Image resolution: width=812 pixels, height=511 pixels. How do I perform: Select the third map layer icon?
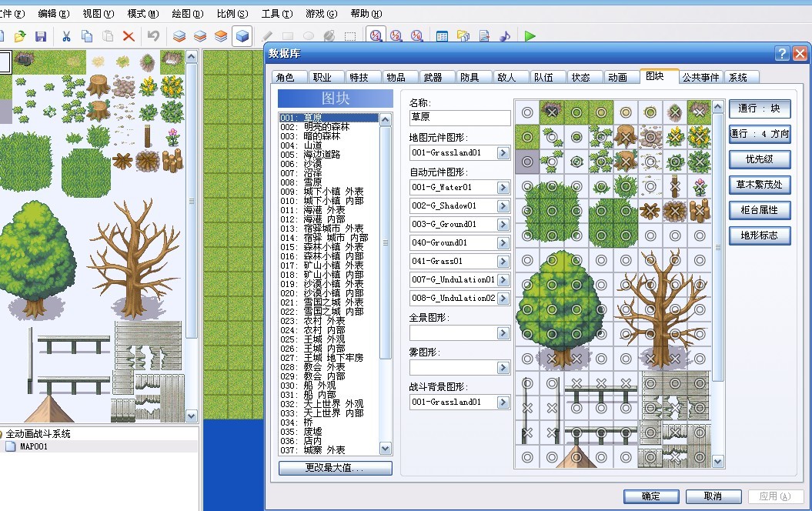[221, 36]
